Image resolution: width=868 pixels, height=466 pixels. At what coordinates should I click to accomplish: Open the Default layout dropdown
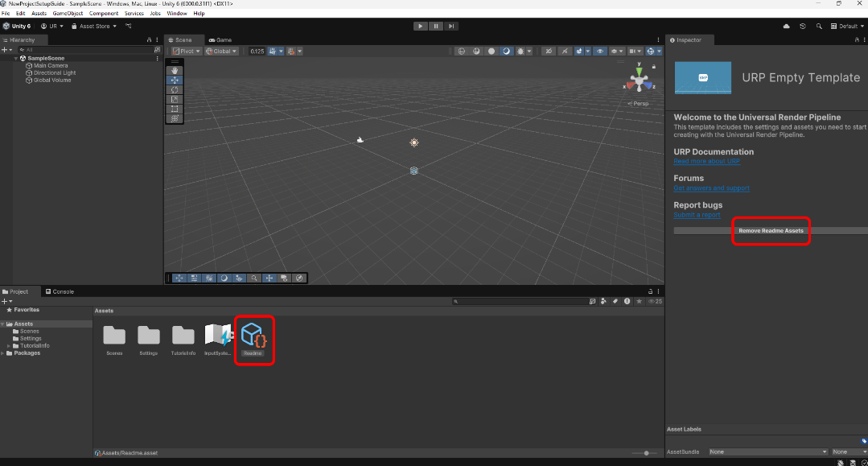pyautogui.click(x=847, y=26)
